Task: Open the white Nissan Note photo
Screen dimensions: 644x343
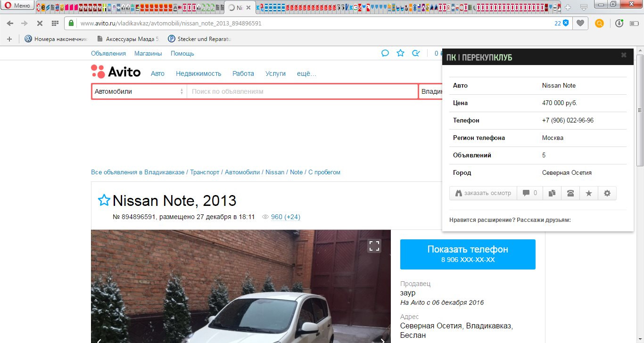Action: [x=241, y=286]
